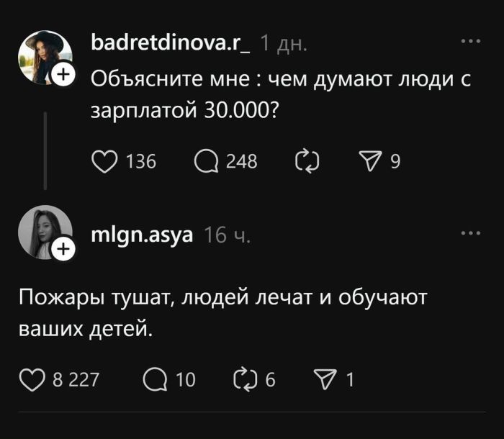The width and height of the screenshot is (504, 439).
Task: Follow badretdinova.r_ using the plus badge
Action: pos(63,74)
